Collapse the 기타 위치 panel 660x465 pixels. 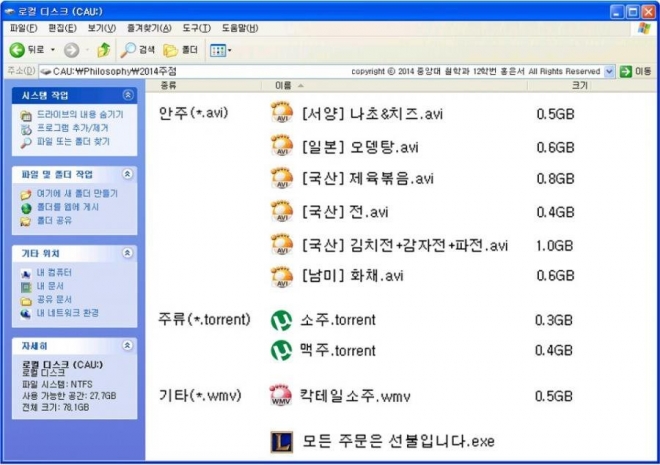(127, 253)
